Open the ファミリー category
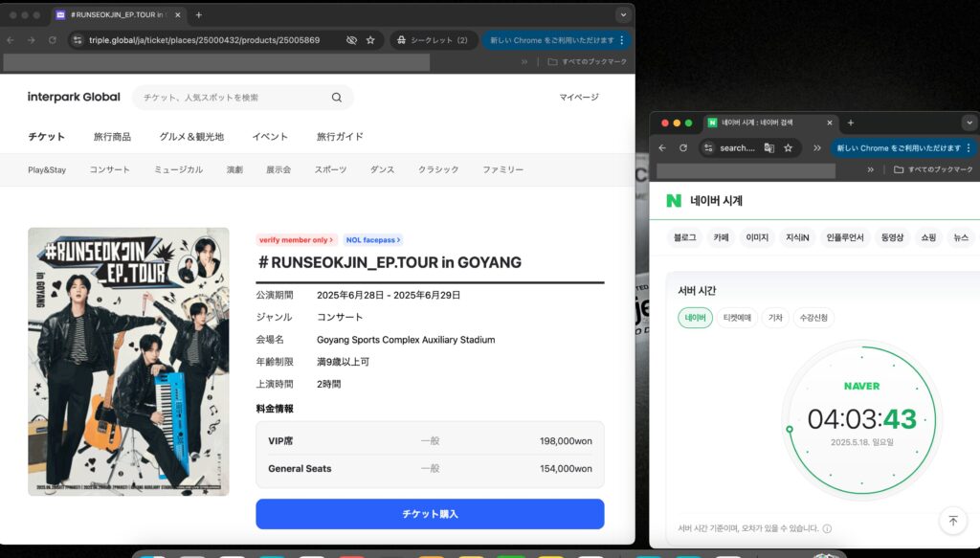Viewport: 980px width, 558px height. pos(502,170)
